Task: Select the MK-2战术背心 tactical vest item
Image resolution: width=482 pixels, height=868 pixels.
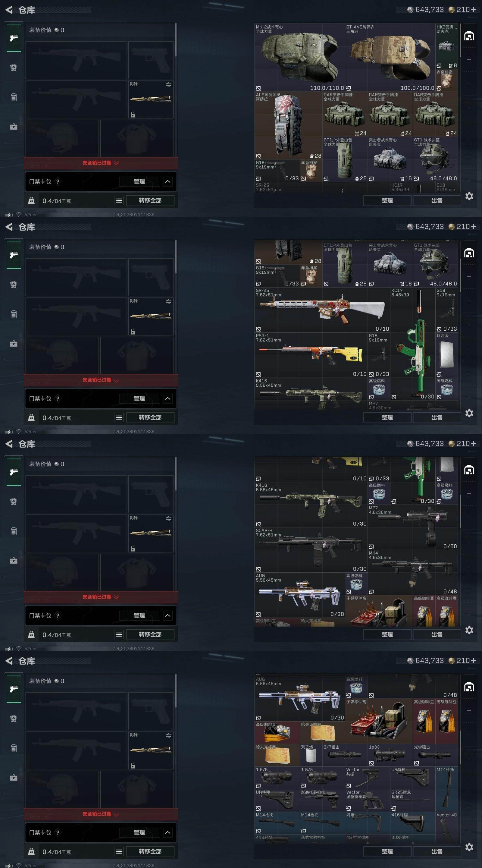Action: coord(300,58)
